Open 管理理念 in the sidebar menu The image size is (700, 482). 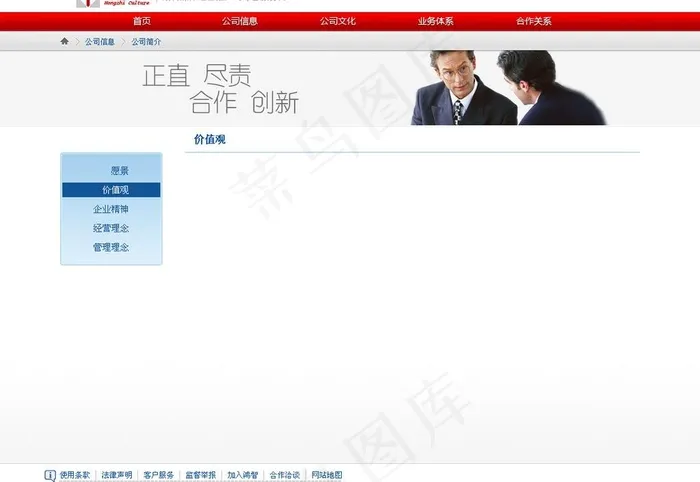pyautogui.click(x=111, y=247)
